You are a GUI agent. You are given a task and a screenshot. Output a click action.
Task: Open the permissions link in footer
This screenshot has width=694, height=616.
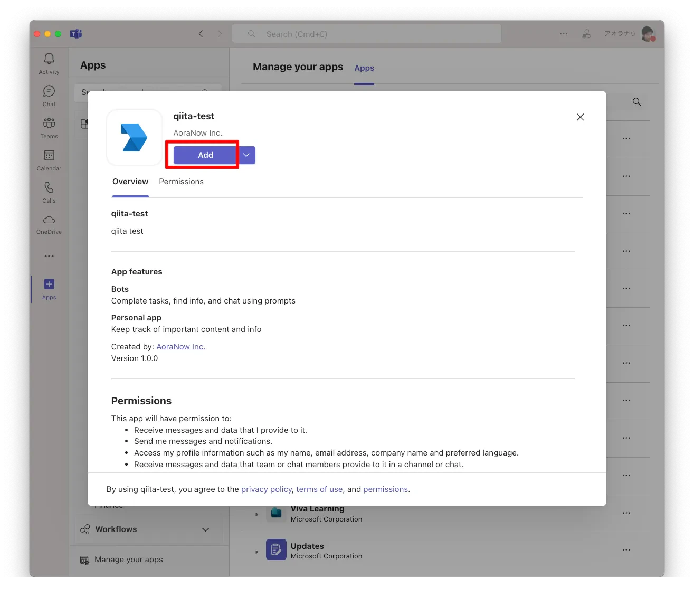coord(385,489)
